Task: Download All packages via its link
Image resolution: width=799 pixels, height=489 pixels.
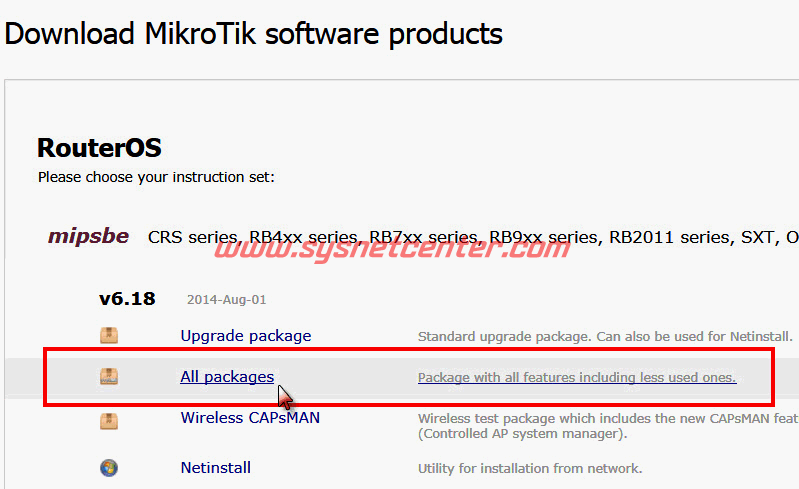Action: tap(226, 377)
